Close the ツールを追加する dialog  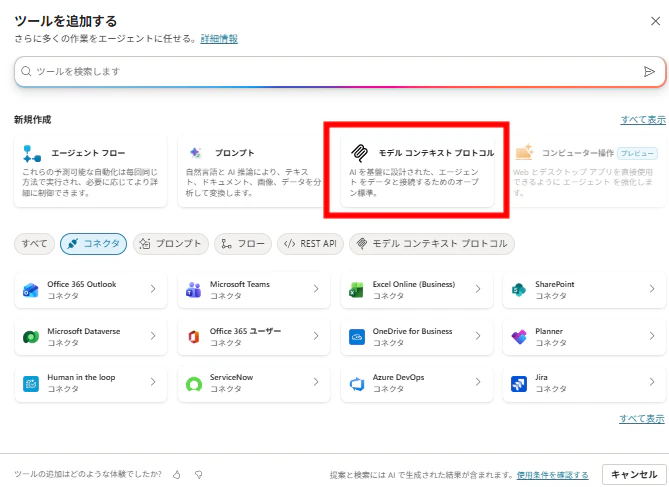pos(655,21)
